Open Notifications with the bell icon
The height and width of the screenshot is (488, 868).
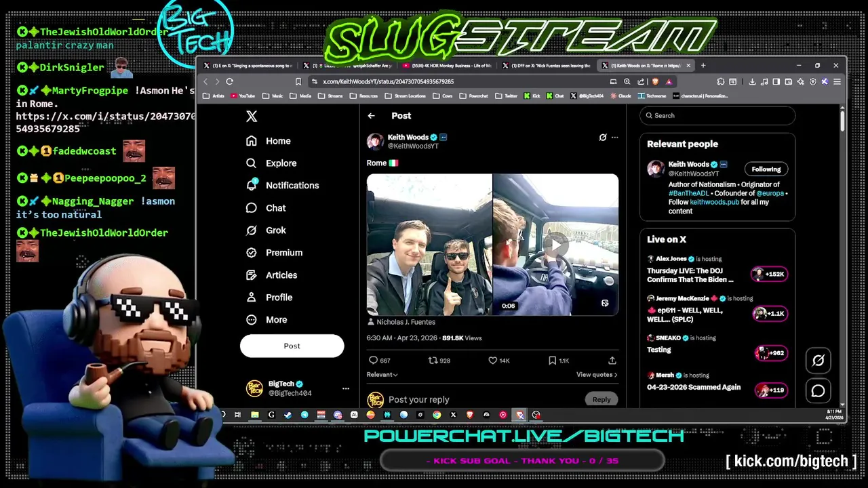click(x=282, y=185)
